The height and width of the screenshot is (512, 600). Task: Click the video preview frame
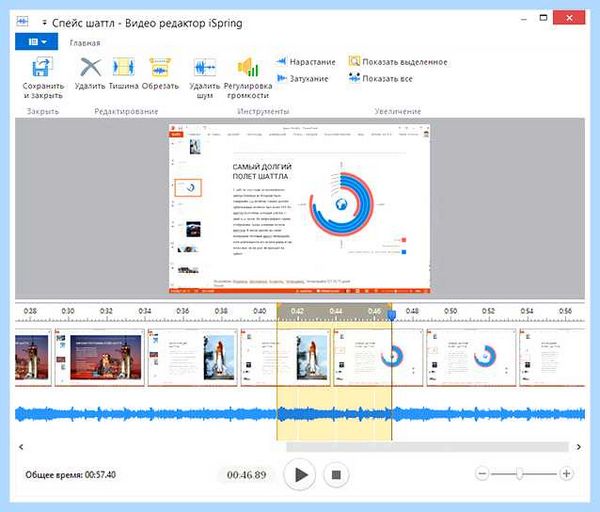pos(300,209)
